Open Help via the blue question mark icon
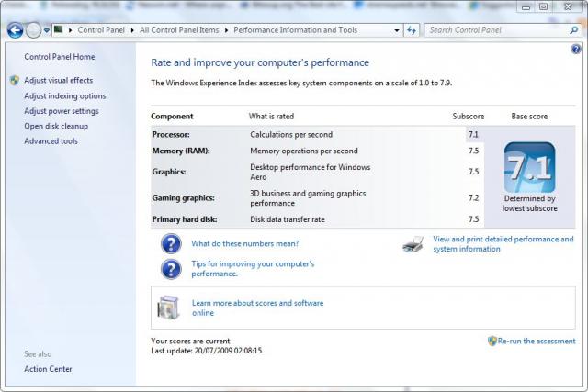Viewport: 588px width, 392px height. point(576,49)
